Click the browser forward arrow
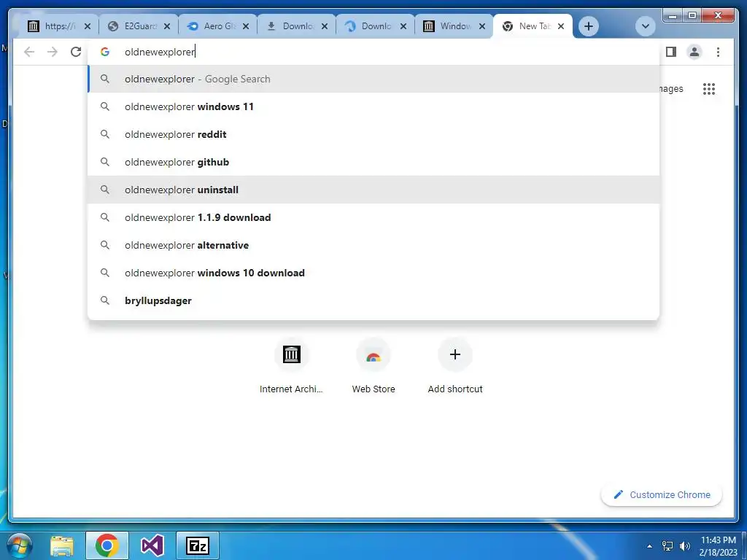The image size is (747, 560). point(53,52)
